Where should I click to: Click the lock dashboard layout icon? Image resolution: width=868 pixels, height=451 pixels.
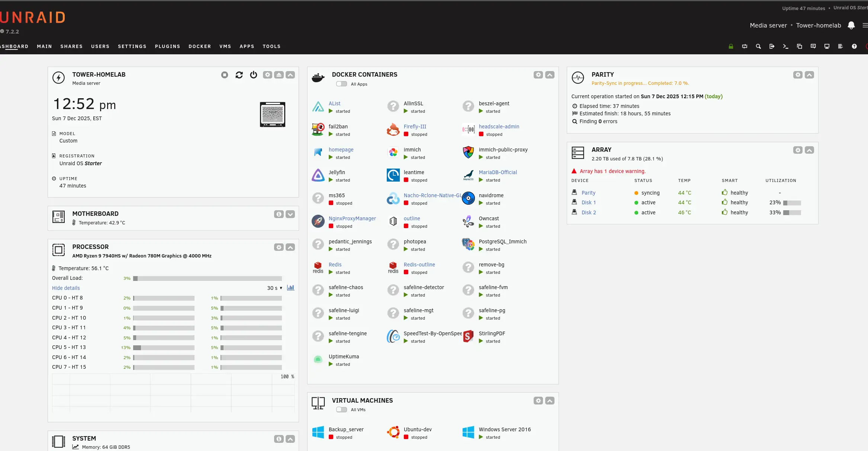(731, 47)
